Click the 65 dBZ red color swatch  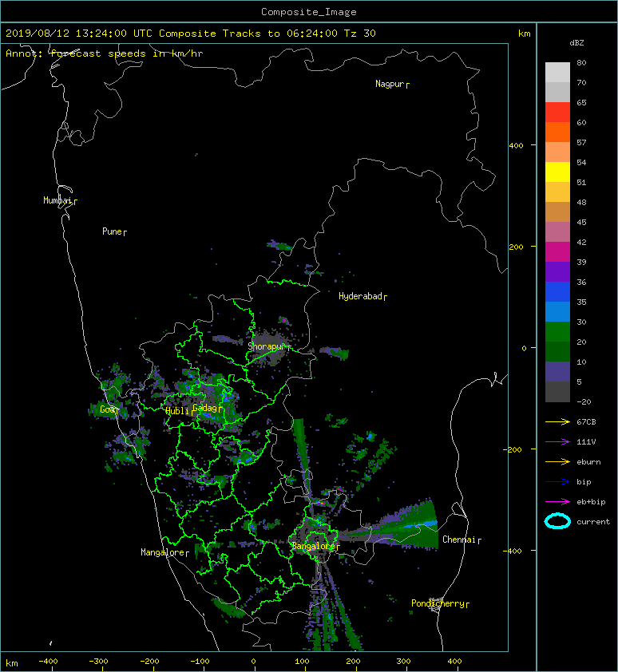(557, 112)
